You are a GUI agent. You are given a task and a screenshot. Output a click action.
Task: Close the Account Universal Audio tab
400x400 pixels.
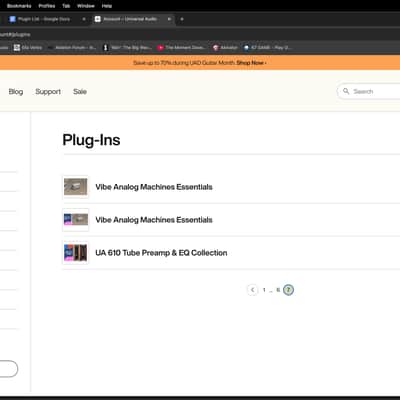(x=169, y=19)
